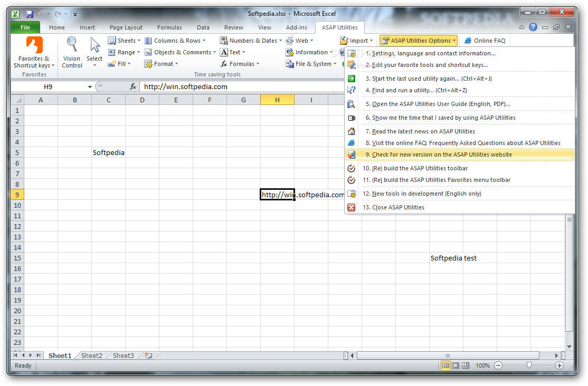The height and width of the screenshot is (386, 588).
Task: Switch to the Add-Ins tab
Action: click(296, 27)
